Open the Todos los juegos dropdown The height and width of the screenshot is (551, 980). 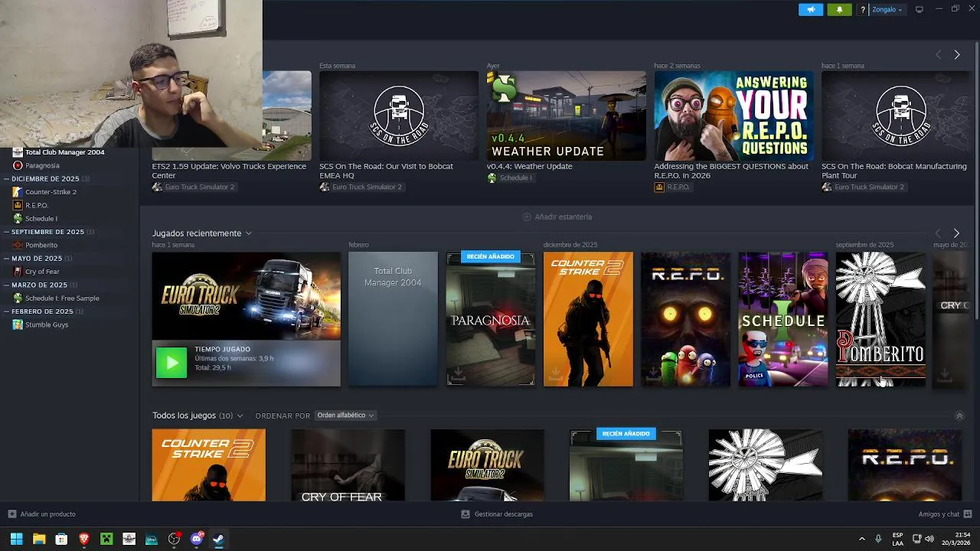point(240,416)
